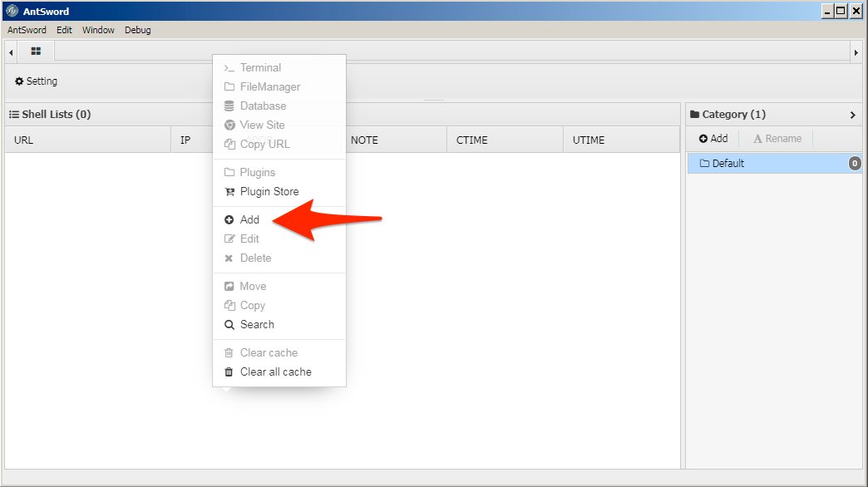The image size is (868, 487).
Task: Choose View Site from the context menu
Action: coord(279,125)
